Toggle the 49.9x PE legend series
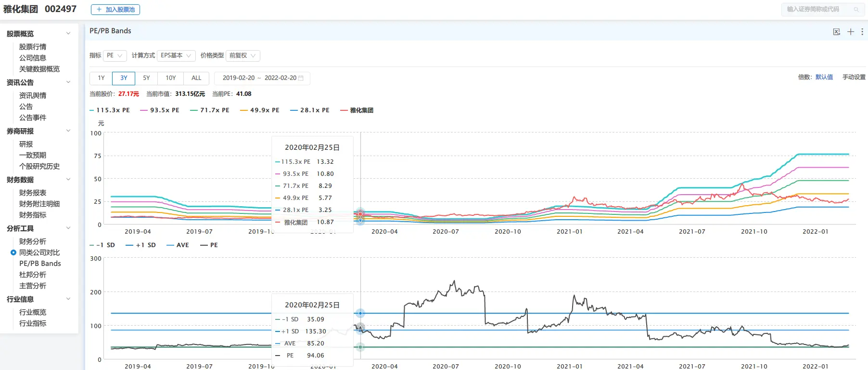 (x=260, y=110)
